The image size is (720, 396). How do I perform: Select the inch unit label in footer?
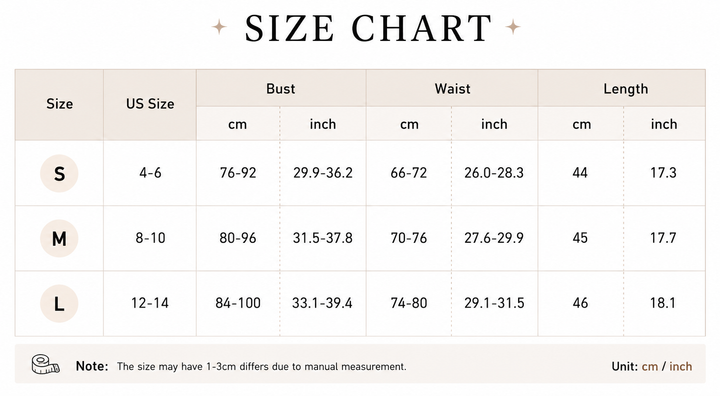click(681, 367)
